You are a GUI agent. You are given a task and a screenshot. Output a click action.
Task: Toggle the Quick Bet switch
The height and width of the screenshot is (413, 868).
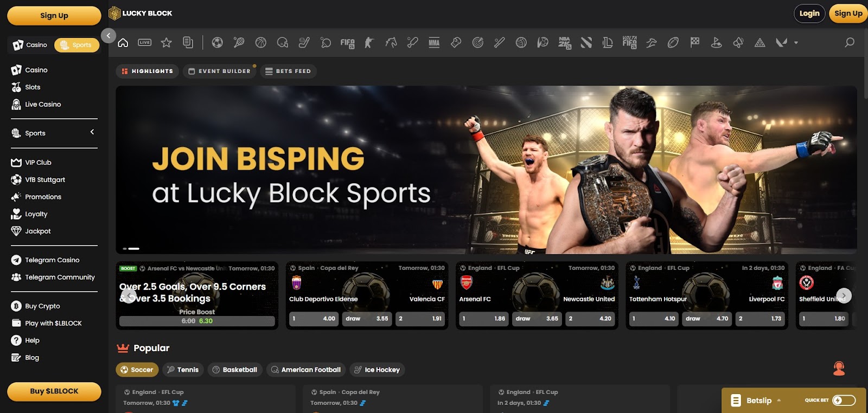click(844, 400)
